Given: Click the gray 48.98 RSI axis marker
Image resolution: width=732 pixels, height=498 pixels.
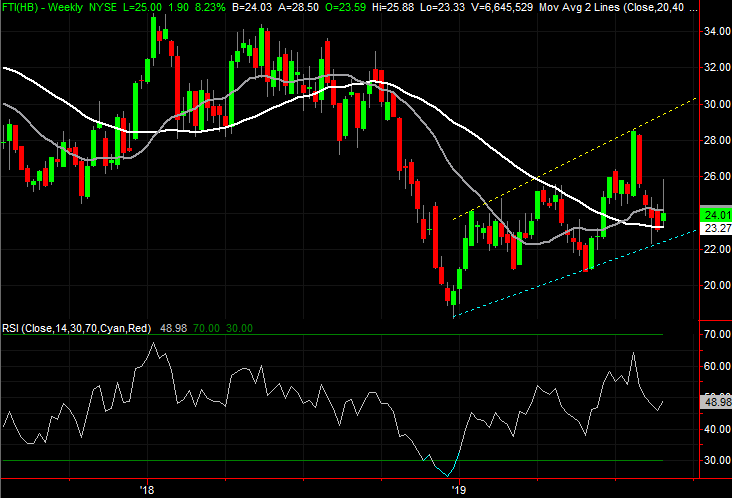Looking at the screenshot, I should (x=716, y=402).
